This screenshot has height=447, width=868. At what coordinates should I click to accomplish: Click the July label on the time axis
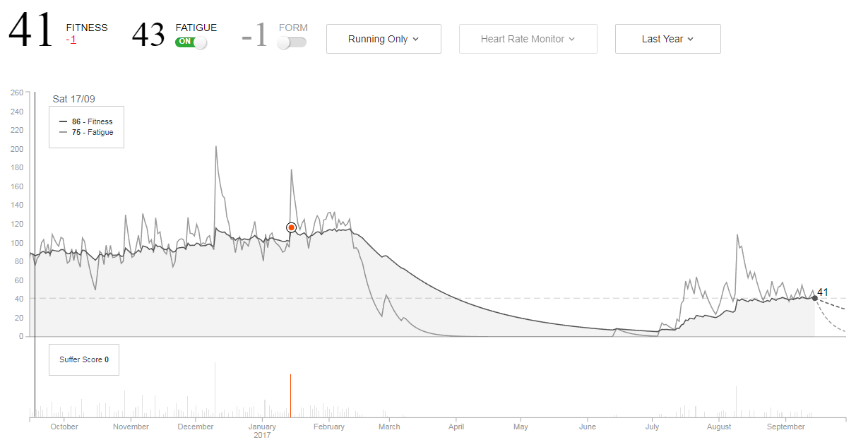point(651,427)
